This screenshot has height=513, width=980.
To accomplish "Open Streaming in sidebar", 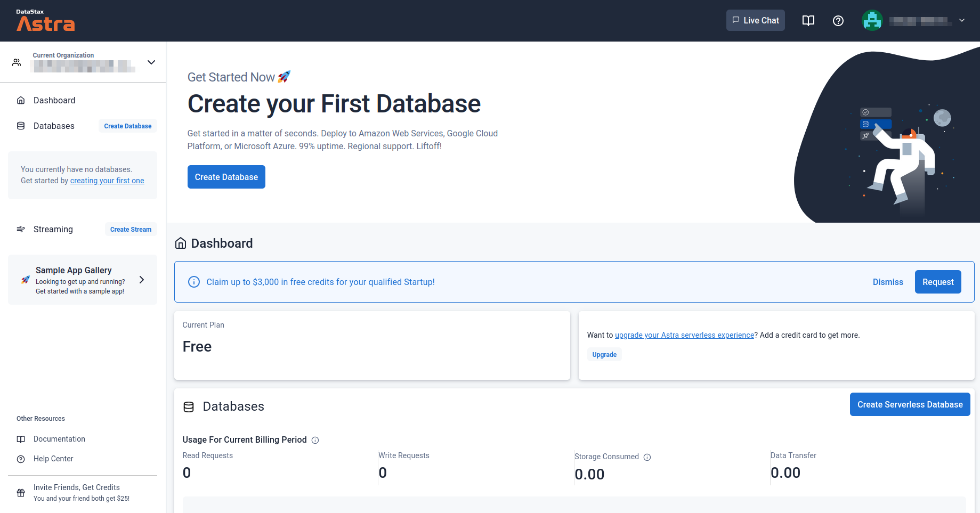I will click(x=53, y=229).
